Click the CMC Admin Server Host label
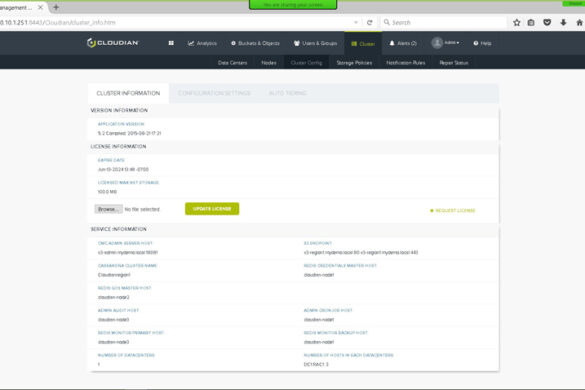This screenshot has height=390, width=585. click(x=125, y=243)
